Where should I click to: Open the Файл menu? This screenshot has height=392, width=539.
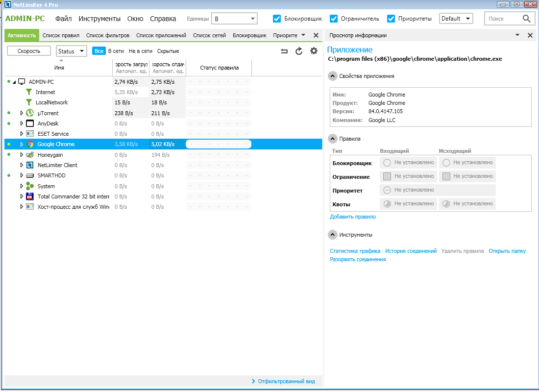(64, 19)
